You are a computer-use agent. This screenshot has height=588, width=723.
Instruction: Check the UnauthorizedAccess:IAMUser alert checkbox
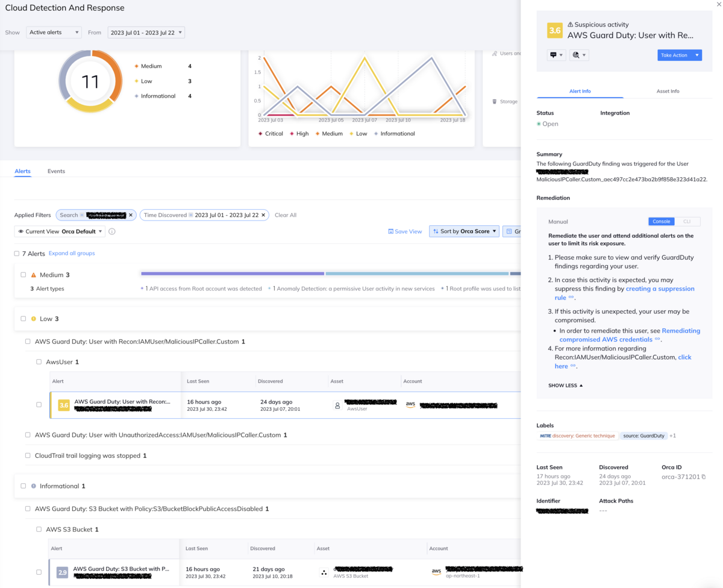(x=28, y=435)
